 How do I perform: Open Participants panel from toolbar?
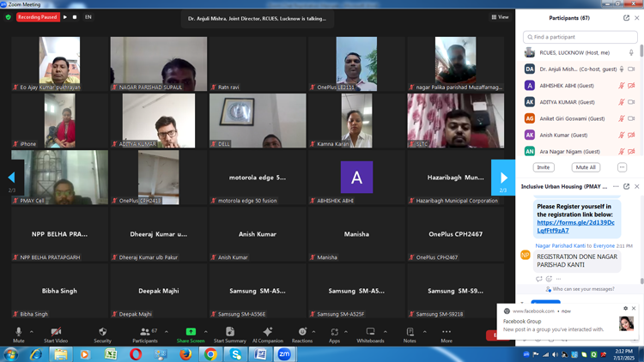click(145, 335)
